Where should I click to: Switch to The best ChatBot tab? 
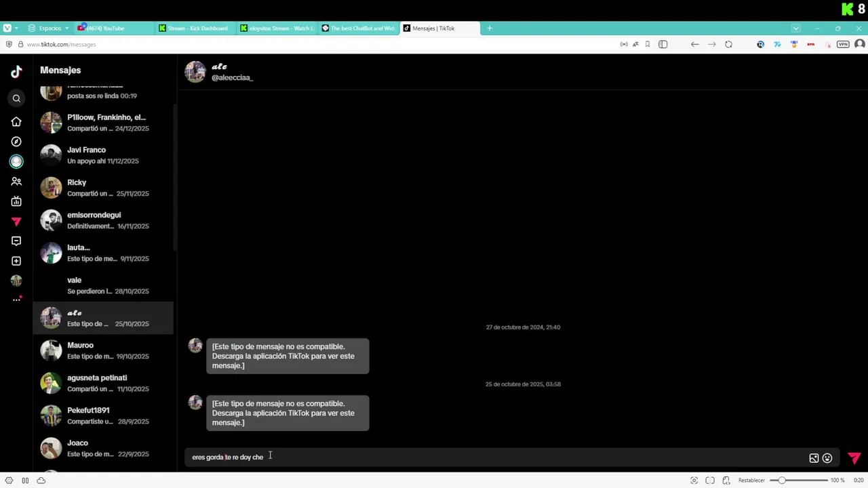point(357,28)
